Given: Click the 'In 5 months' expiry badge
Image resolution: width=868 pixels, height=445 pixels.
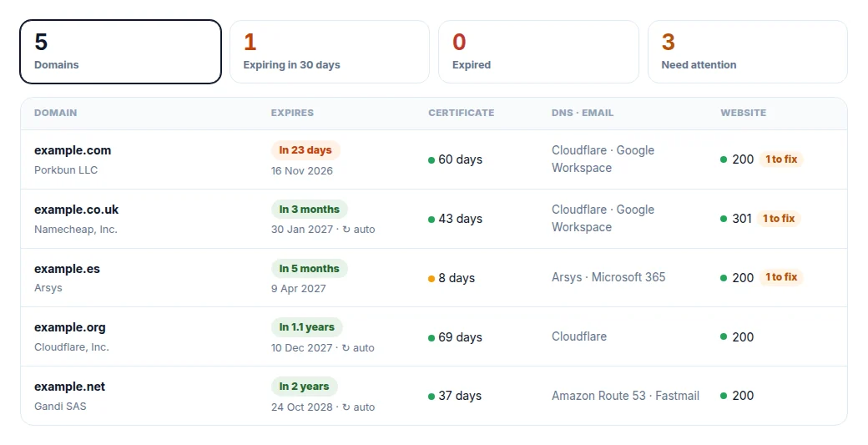Looking at the screenshot, I should (310, 269).
